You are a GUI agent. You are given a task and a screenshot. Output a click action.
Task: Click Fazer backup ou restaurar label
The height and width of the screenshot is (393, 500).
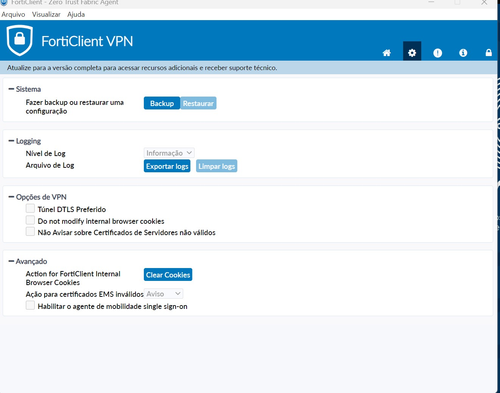pos(75,107)
